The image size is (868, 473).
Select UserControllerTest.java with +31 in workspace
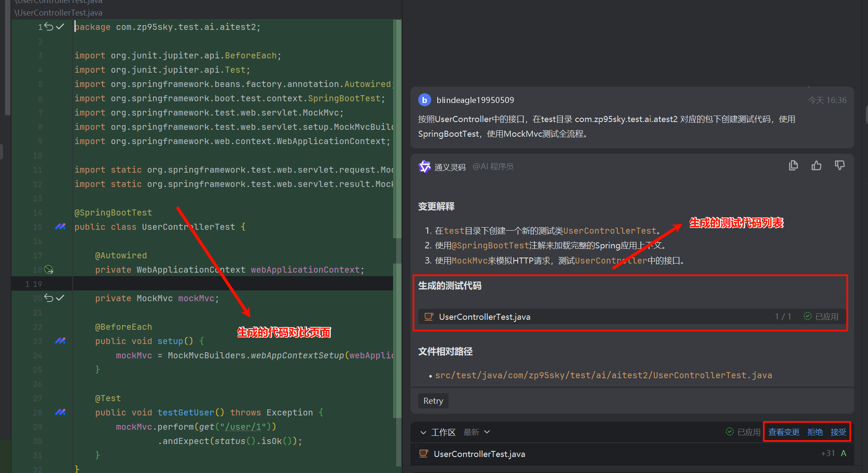point(479,454)
